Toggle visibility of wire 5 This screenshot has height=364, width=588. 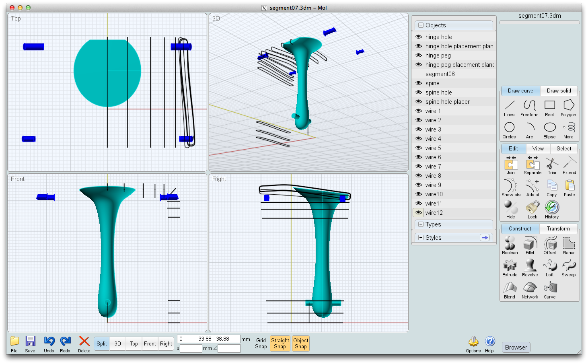click(x=419, y=148)
